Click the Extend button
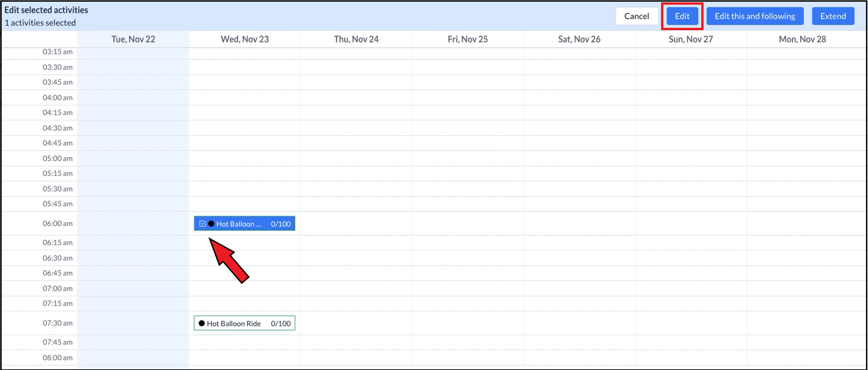The width and height of the screenshot is (868, 370). coord(833,15)
